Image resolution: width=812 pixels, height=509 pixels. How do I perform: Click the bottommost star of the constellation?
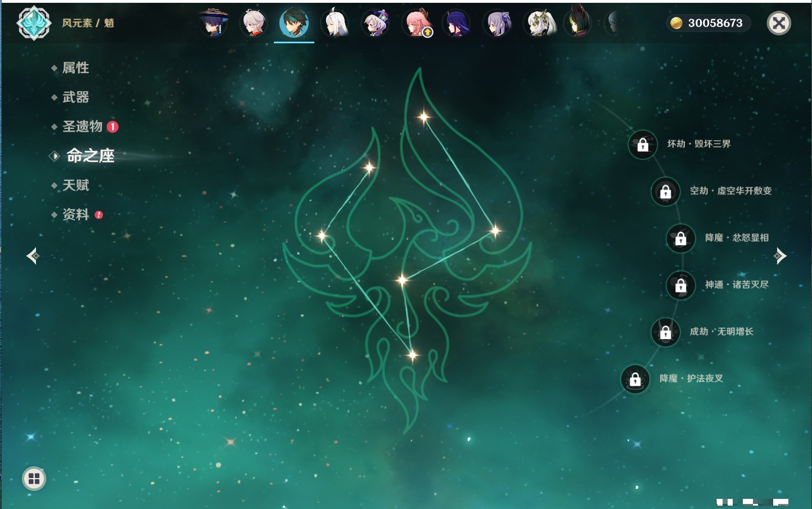tap(412, 355)
